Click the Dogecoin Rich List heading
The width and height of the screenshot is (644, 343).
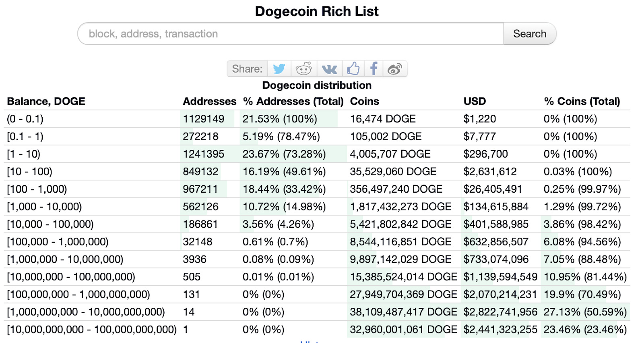(317, 11)
